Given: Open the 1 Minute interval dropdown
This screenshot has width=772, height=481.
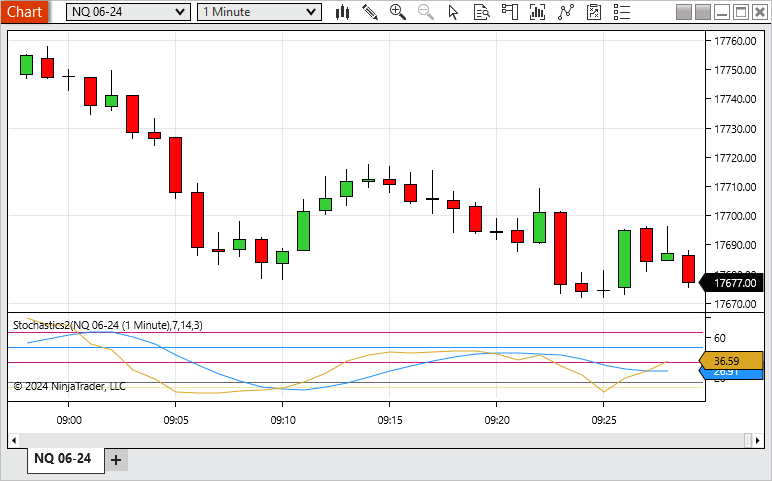Looking at the screenshot, I should click(259, 12).
